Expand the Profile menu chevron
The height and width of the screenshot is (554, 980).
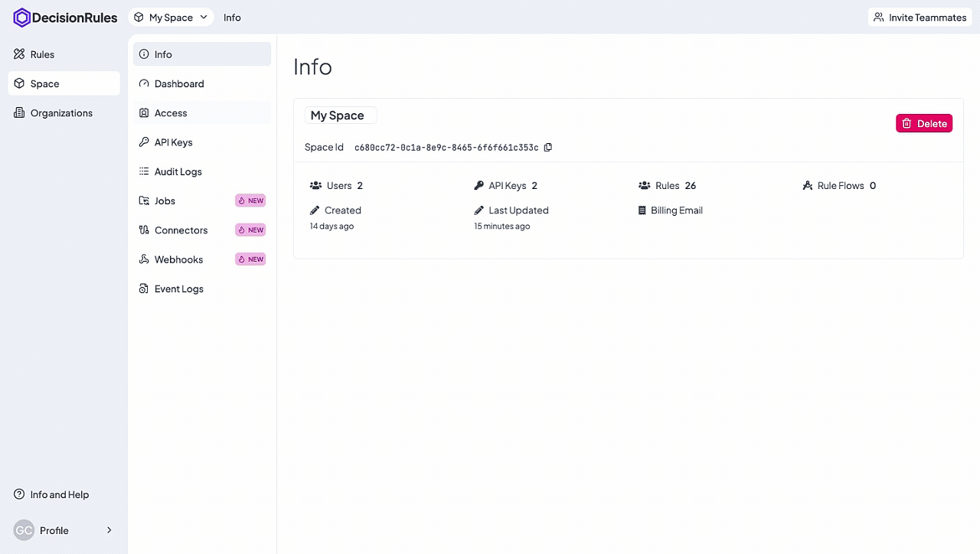tap(109, 530)
